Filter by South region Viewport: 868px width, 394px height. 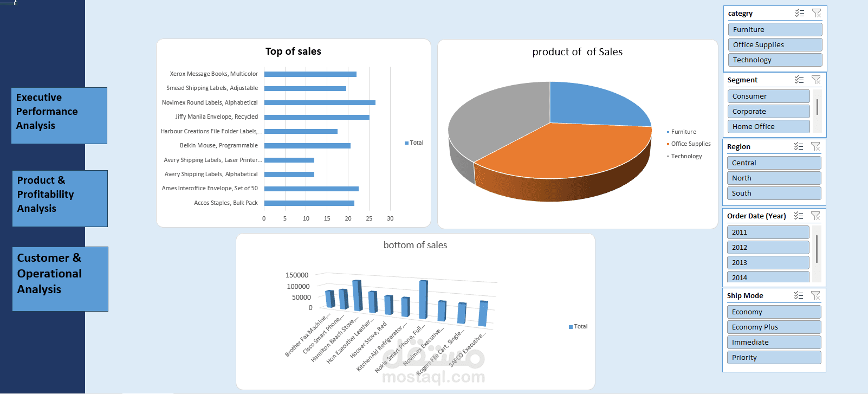(x=774, y=193)
